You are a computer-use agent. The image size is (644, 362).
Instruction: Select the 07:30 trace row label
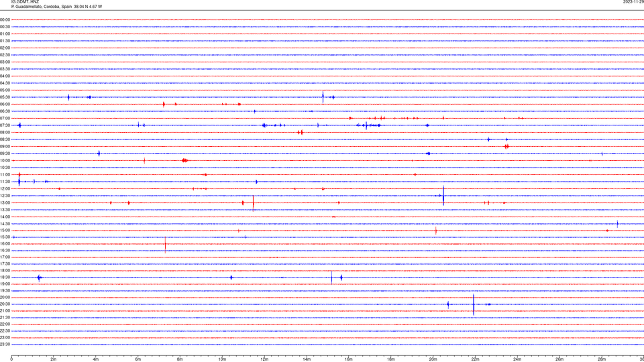coord(5,125)
